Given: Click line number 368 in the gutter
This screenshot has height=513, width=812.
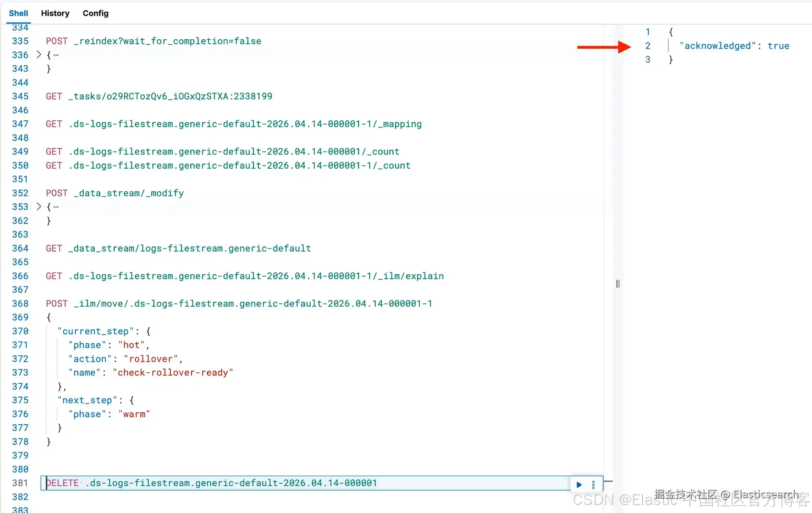Looking at the screenshot, I should (x=20, y=304).
